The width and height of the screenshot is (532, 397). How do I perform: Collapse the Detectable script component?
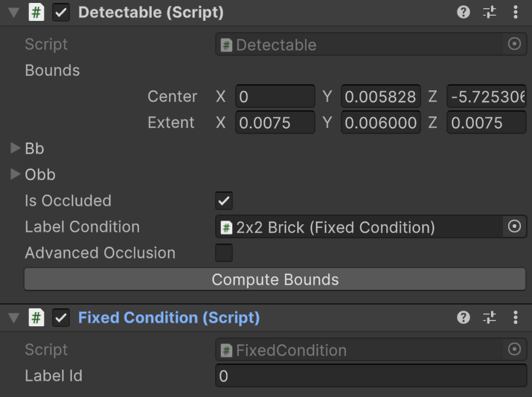14,13
